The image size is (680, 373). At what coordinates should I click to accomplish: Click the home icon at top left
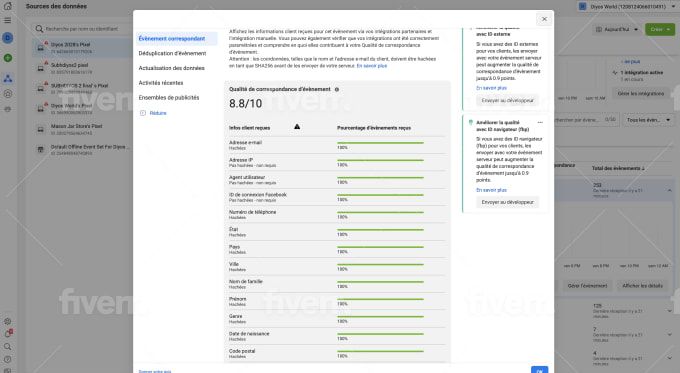point(7,6)
